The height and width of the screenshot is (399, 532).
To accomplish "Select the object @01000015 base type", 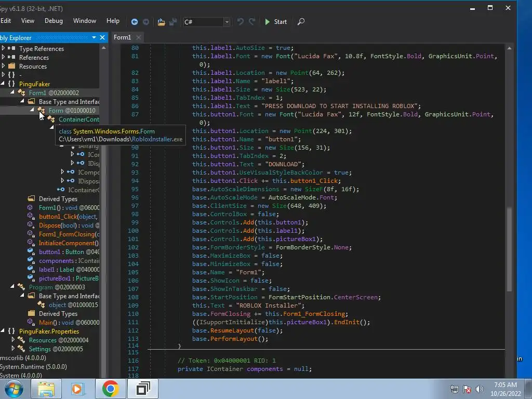I will pos(73,304).
